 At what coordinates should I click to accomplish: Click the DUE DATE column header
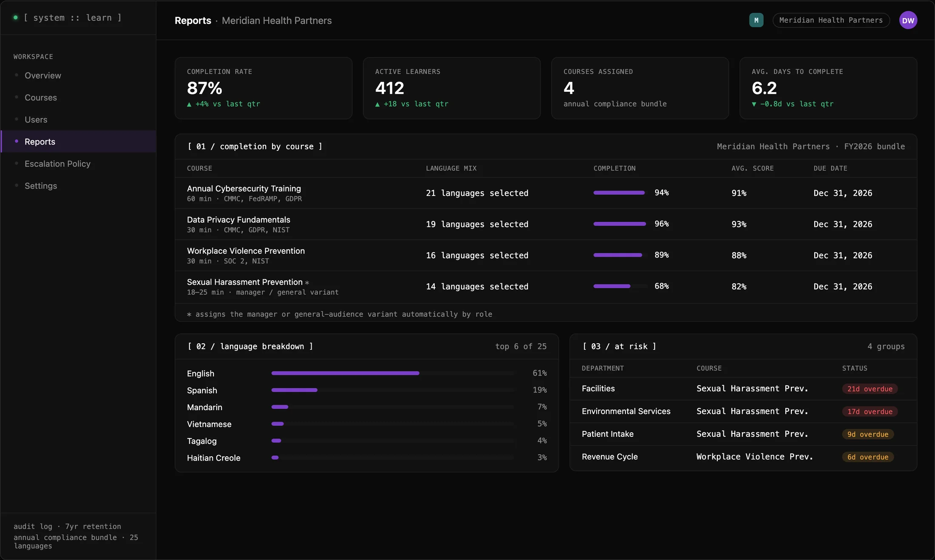pyautogui.click(x=830, y=168)
